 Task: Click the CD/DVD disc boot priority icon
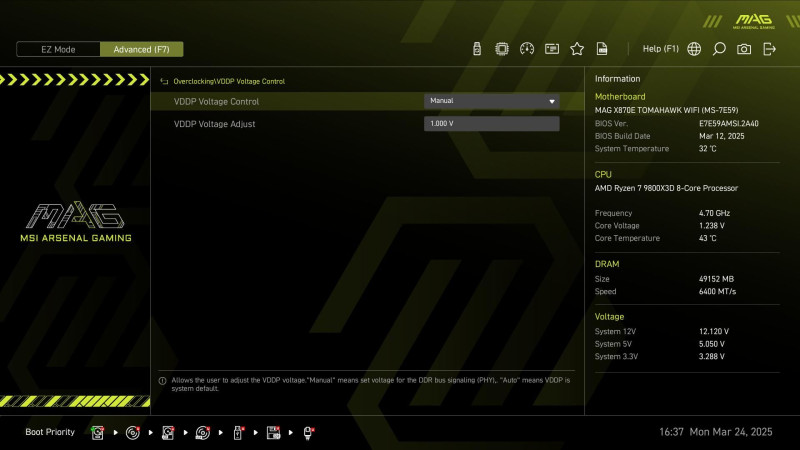(133, 433)
